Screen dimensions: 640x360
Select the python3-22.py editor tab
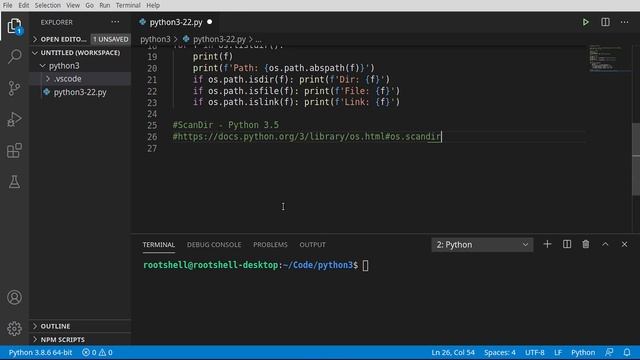pos(176,22)
